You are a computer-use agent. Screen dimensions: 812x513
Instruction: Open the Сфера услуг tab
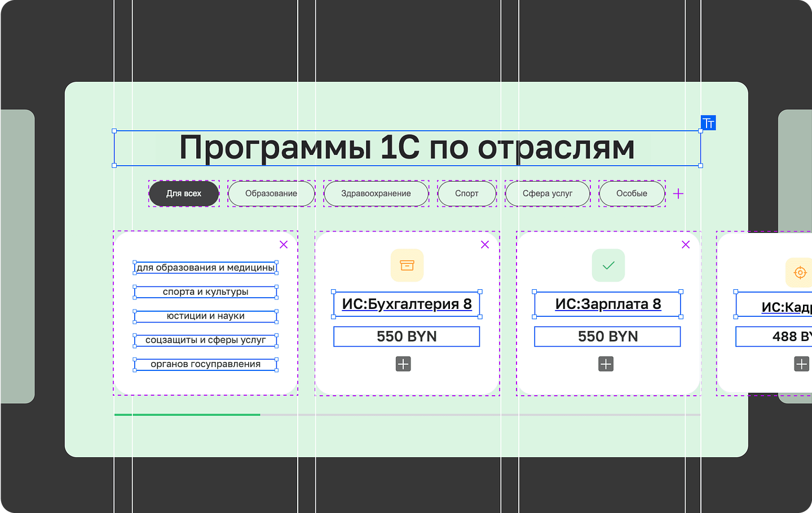(548, 193)
